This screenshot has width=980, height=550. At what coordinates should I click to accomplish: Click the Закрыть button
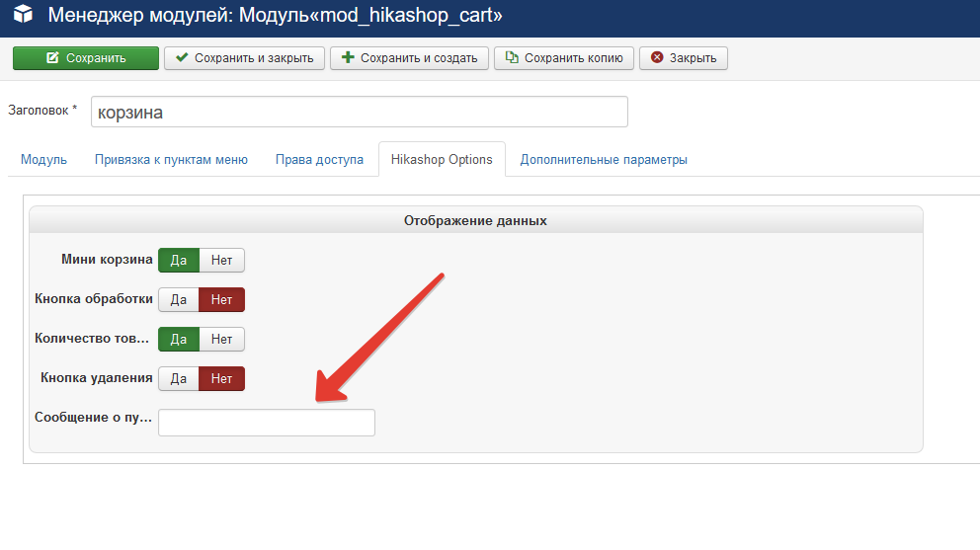coord(683,58)
